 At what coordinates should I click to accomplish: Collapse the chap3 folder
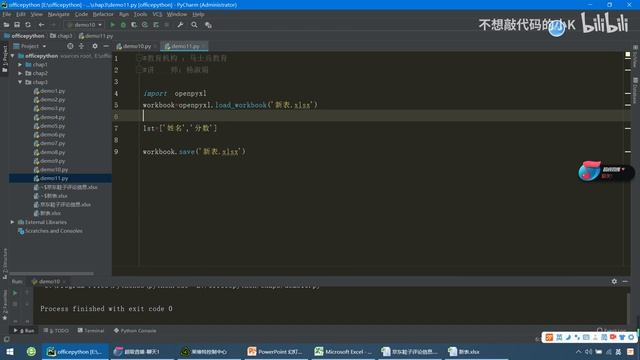click(x=20, y=82)
